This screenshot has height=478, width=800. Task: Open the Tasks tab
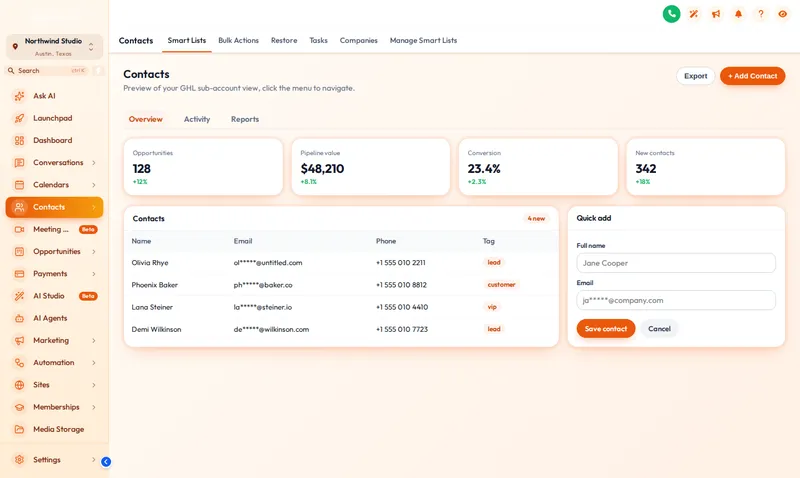318,40
